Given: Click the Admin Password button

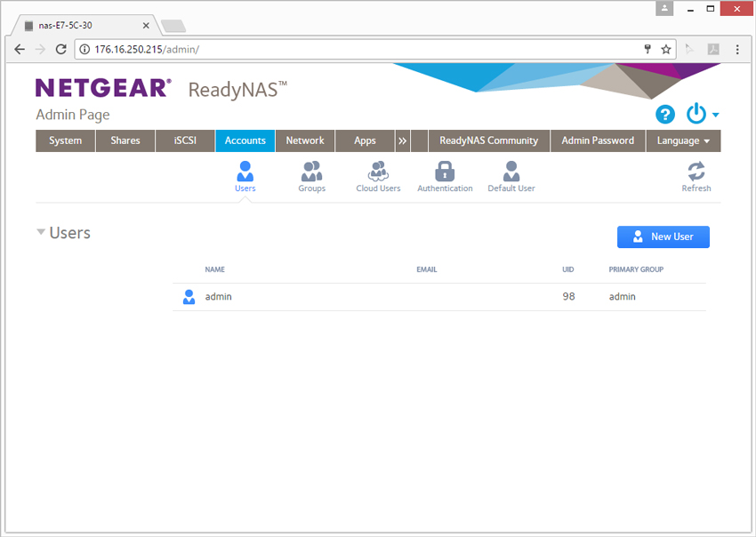Looking at the screenshot, I should click(598, 140).
